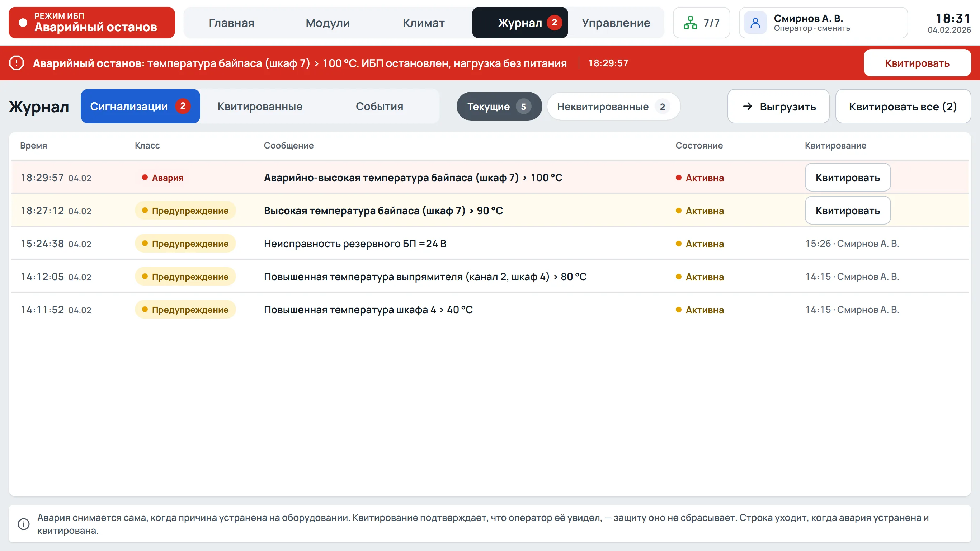
Task: Click the arrow icon on the Выгрузить button
Action: click(748, 106)
